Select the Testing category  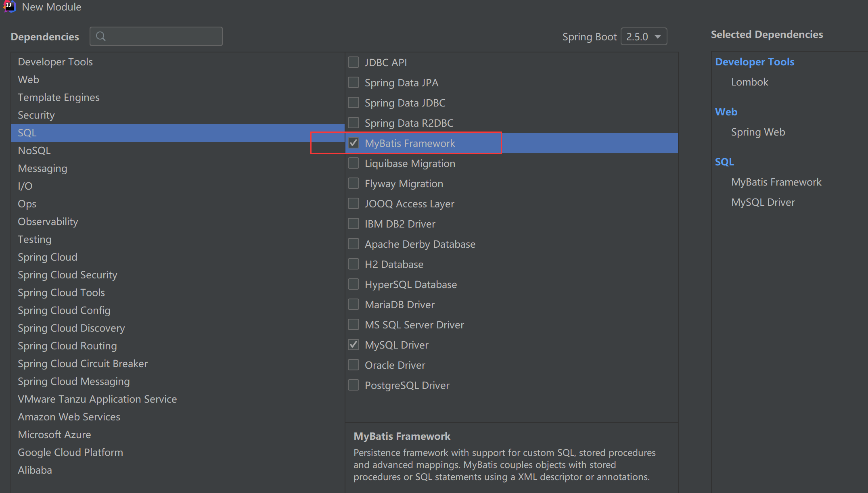[178, 239]
